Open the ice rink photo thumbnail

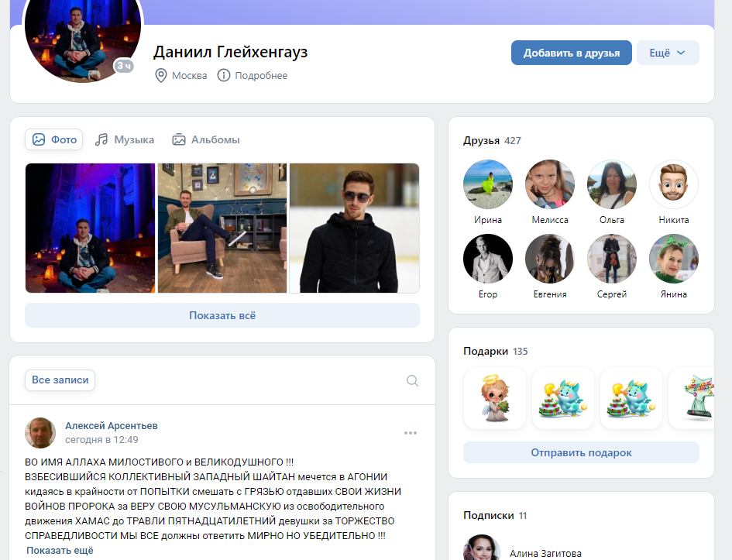(x=354, y=228)
